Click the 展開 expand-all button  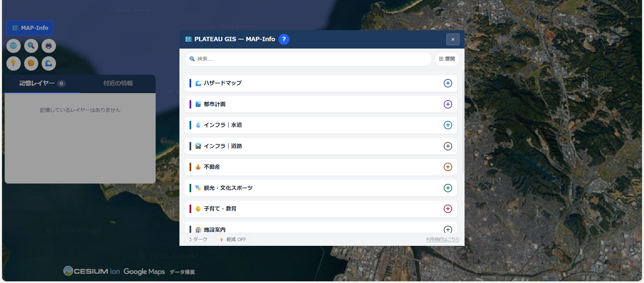pos(447,59)
